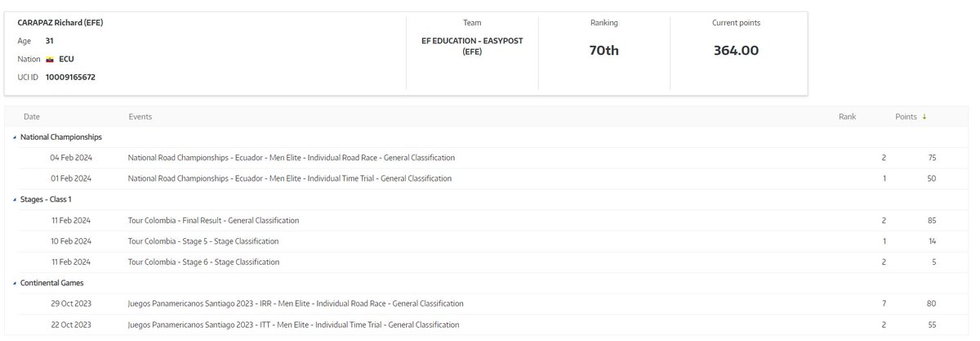The height and width of the screenshot is (341, 980).
Task: Select the age value 31
Action: pos(50,41)
